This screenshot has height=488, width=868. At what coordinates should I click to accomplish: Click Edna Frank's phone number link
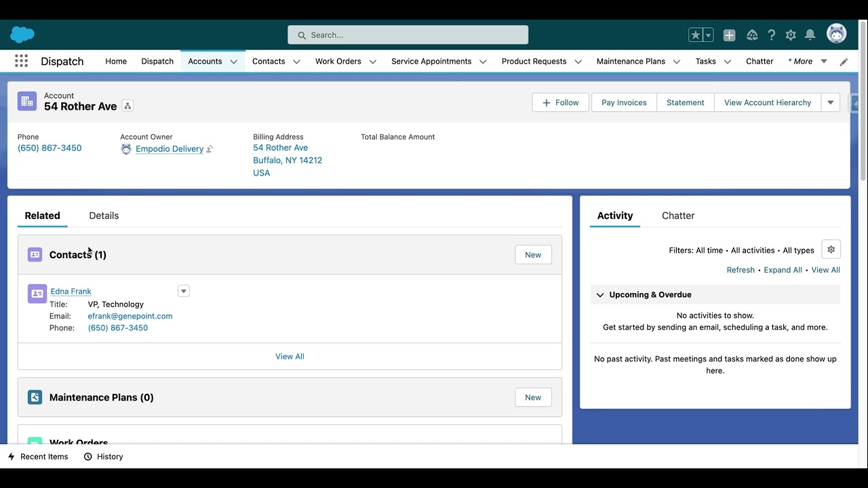point(118,328)
